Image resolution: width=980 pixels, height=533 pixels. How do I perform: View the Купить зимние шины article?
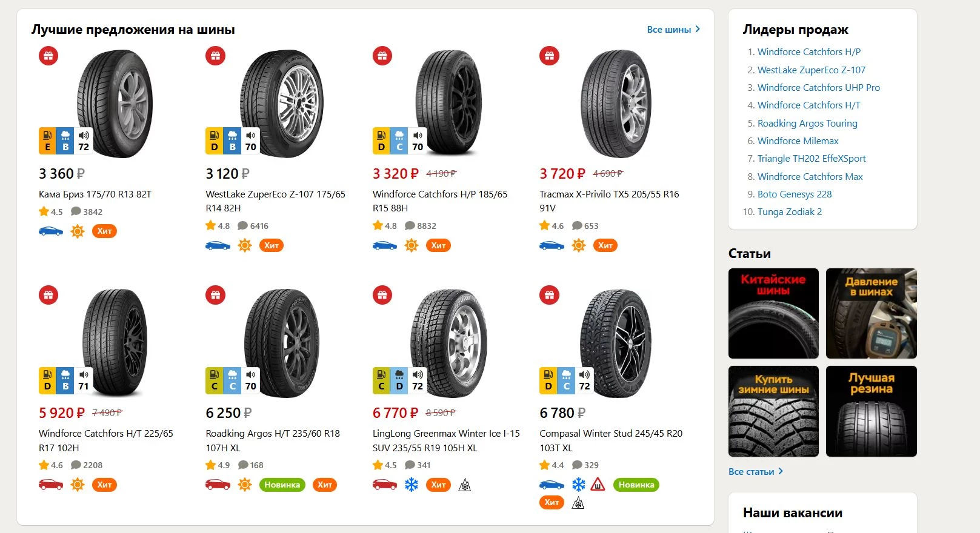click(x=773, y=411)
